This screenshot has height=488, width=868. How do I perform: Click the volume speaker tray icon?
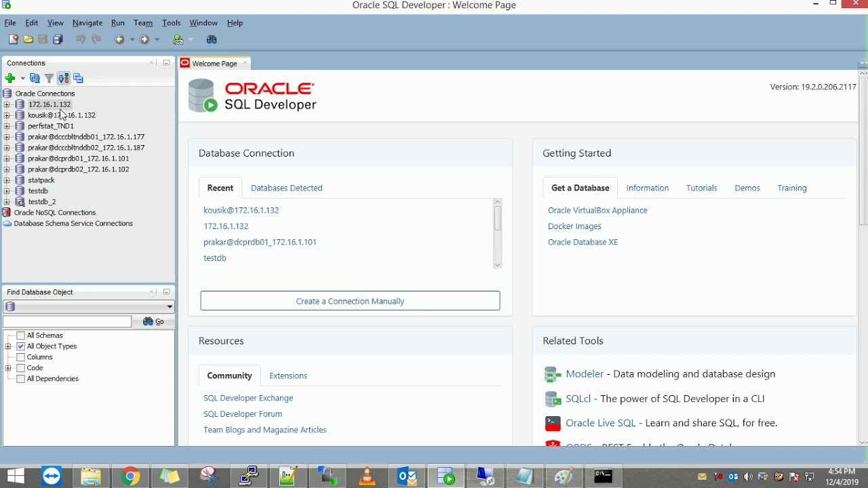click(748, 477)
